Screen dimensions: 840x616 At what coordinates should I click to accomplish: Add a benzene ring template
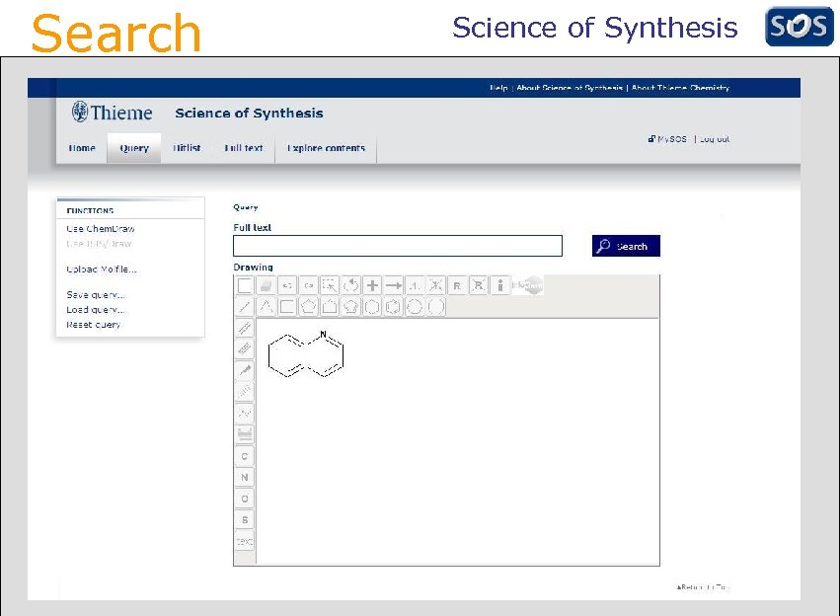[393, 307]
